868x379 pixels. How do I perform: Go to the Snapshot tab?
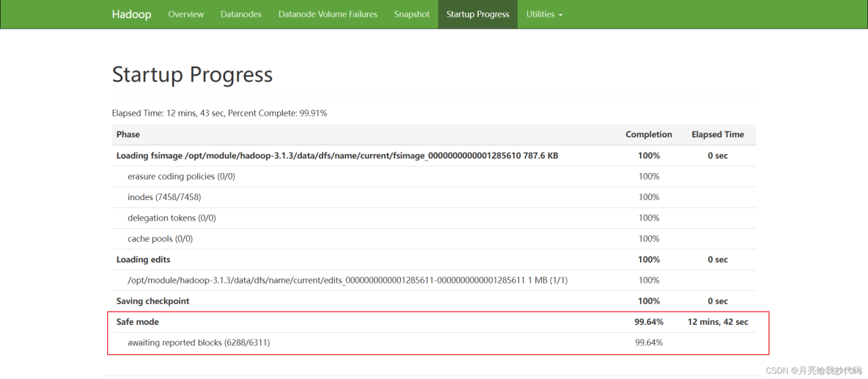point(412,15)
